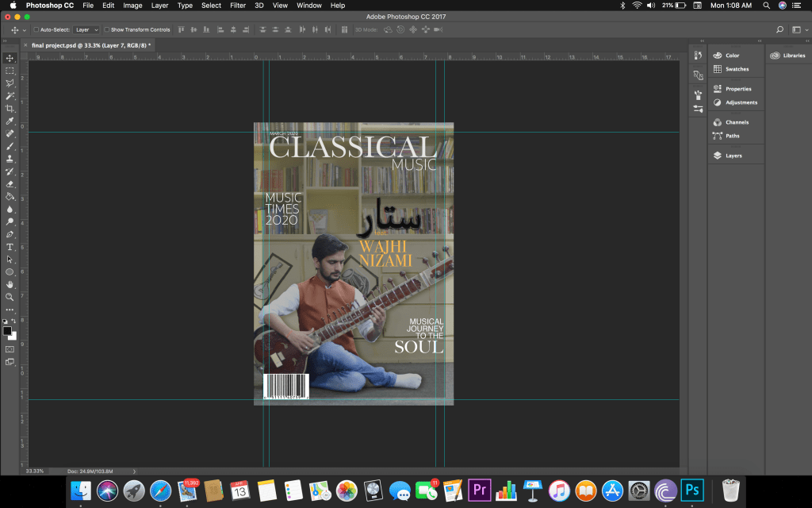Enable Show Transform Controls checkbox
Viewport: 812px width, 508px height.
(x=106, y=29)
